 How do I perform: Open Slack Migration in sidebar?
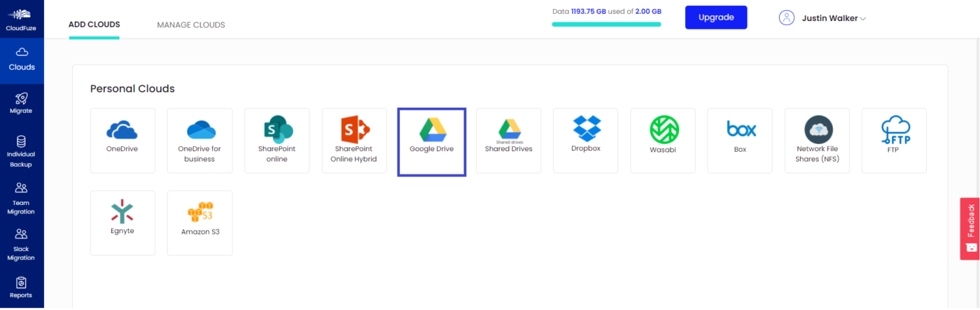(x=22, y=244)
